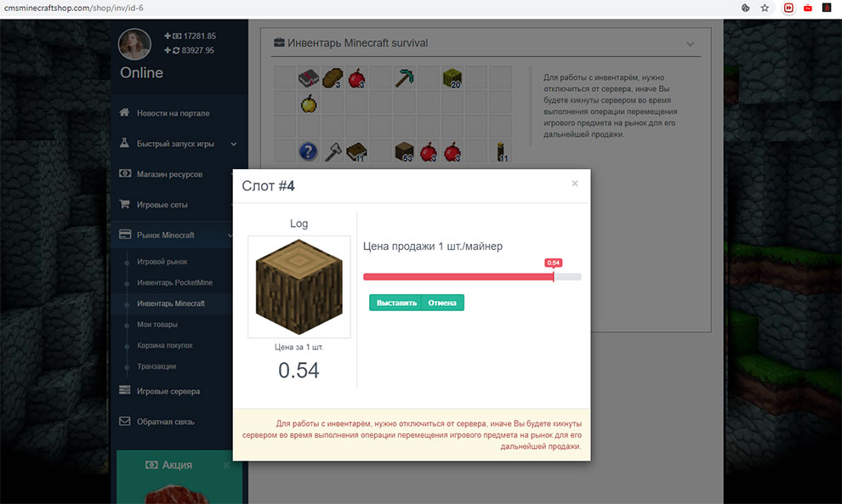This screenshot has width=842, height=504.
Task: Click the red price slider track
Action: 458,277
